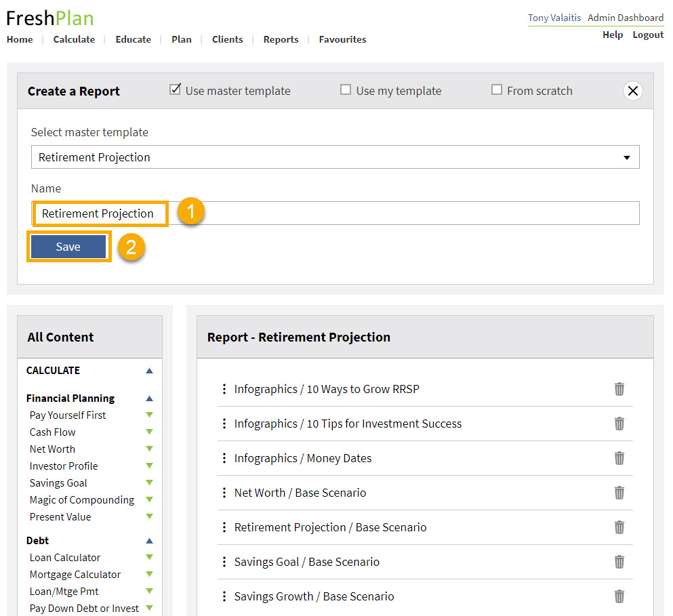Open Tony Valaitis profile link

coord(554,18)
